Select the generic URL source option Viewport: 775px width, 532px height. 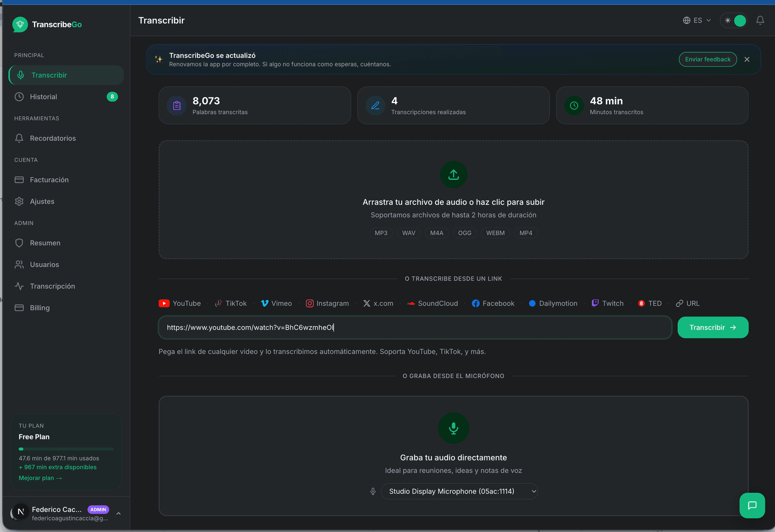coord(688,303)
